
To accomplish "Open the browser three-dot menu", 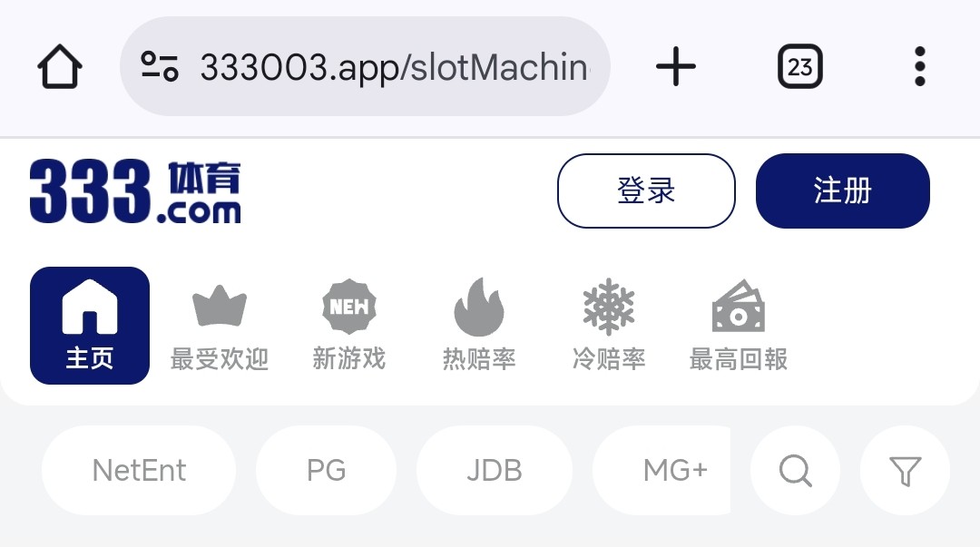I will click(919, 66).
